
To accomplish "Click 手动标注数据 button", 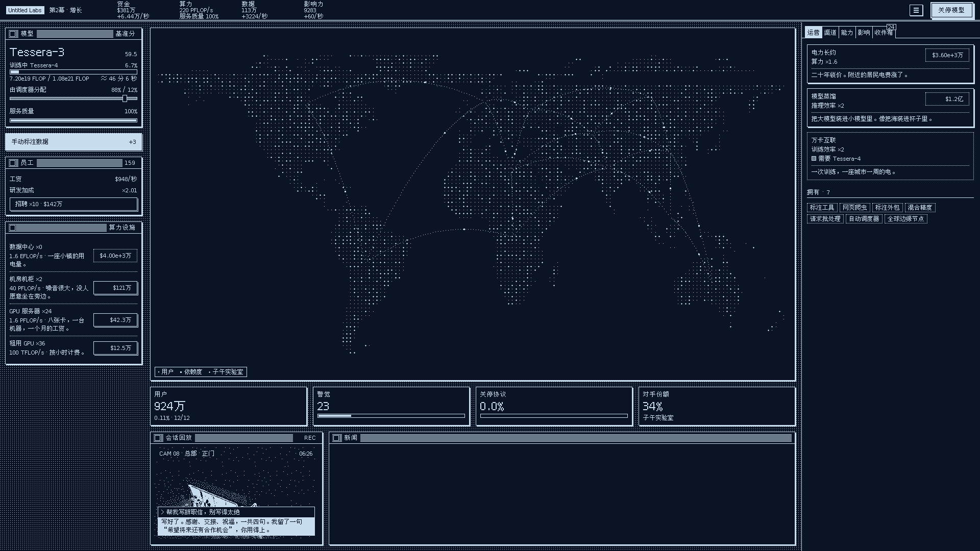I will coord(73,142).
